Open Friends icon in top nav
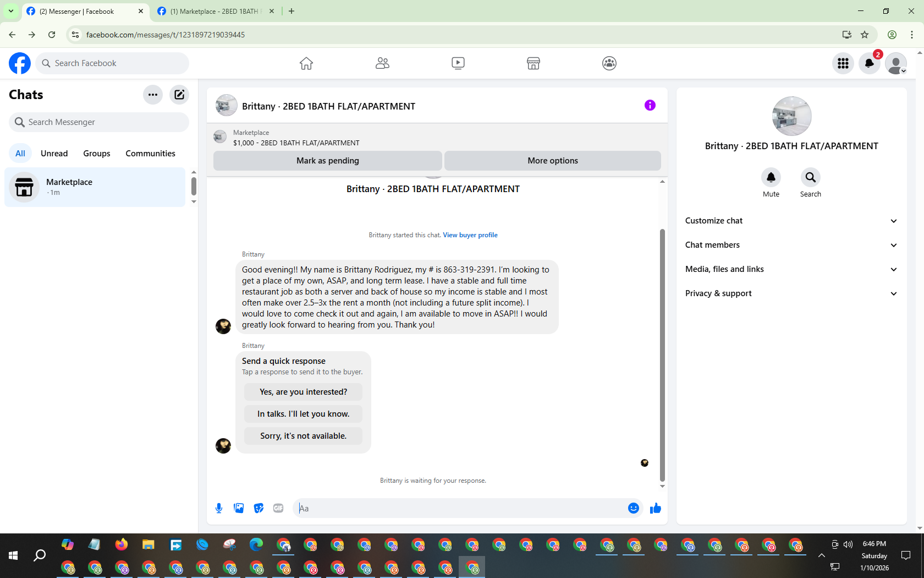This screenshot has width=924, height=578. pos(382,63)
